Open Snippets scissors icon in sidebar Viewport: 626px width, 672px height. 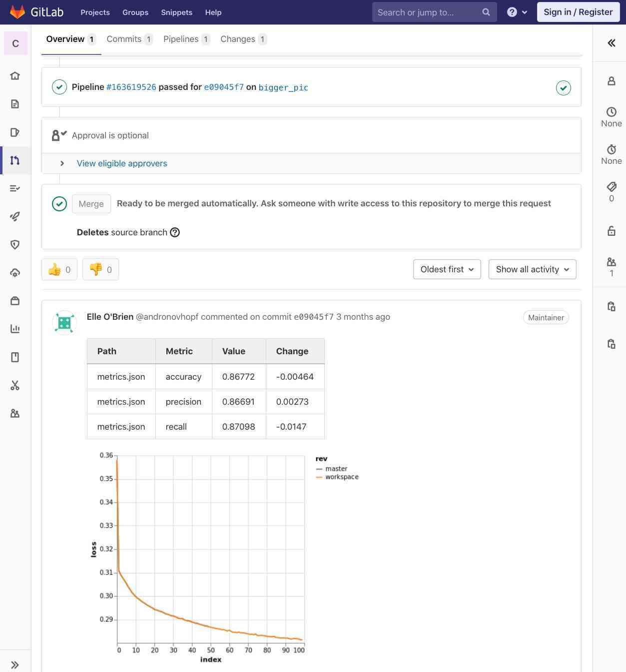click(15, 385)
